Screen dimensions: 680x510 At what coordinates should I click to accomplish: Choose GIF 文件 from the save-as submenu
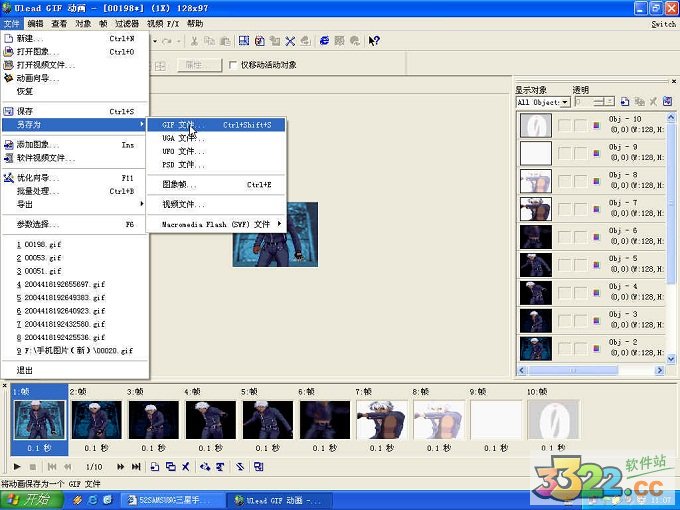click(180, 125)
